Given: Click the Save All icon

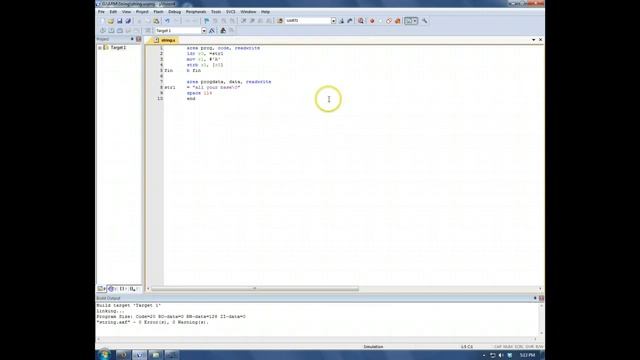Looking at the screenshot, I should [x=128, y=21].
